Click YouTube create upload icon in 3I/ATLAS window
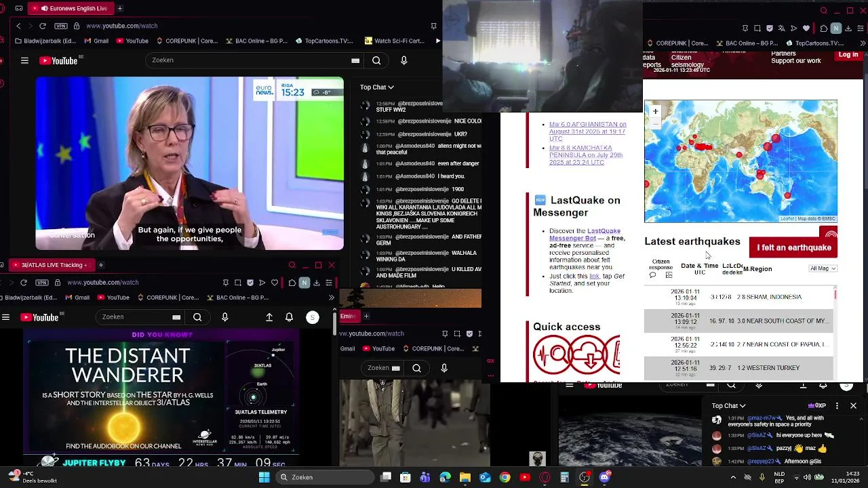 tap(269, 317)
